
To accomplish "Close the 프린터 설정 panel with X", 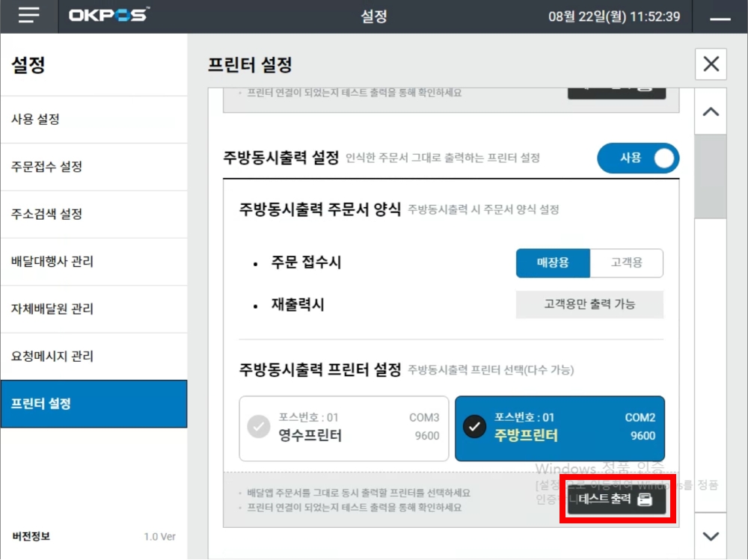I will (x=711, y=64).
